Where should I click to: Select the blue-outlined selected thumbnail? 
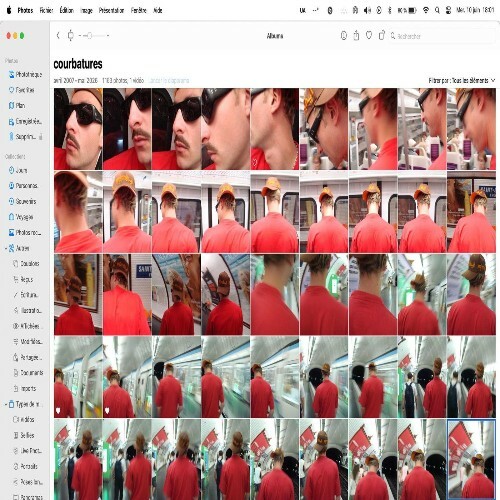pyautogui.click(x=471, y=459)
